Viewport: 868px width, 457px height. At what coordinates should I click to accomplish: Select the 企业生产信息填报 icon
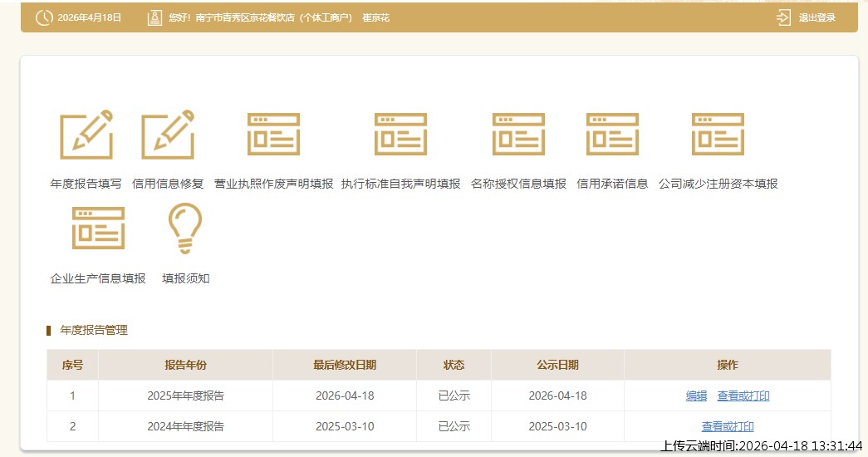coord(98,228)
